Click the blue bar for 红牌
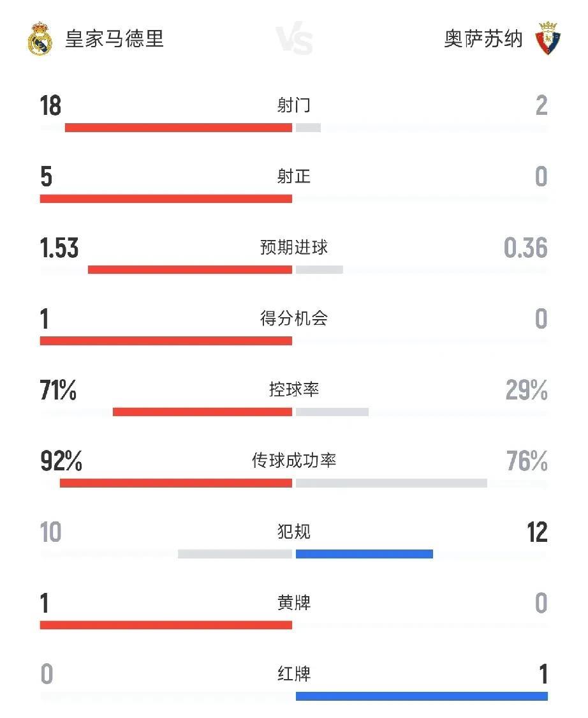The image size is (588, 718). tap(422, 696)
